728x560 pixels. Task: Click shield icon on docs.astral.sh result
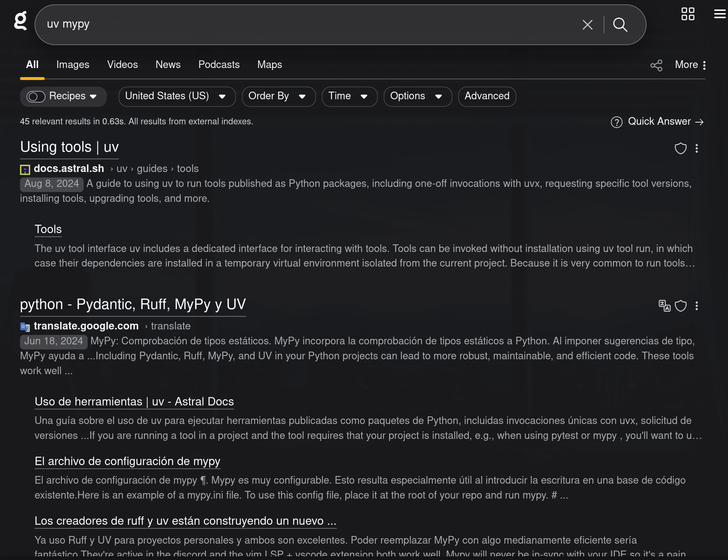click(x=680, y=148)
